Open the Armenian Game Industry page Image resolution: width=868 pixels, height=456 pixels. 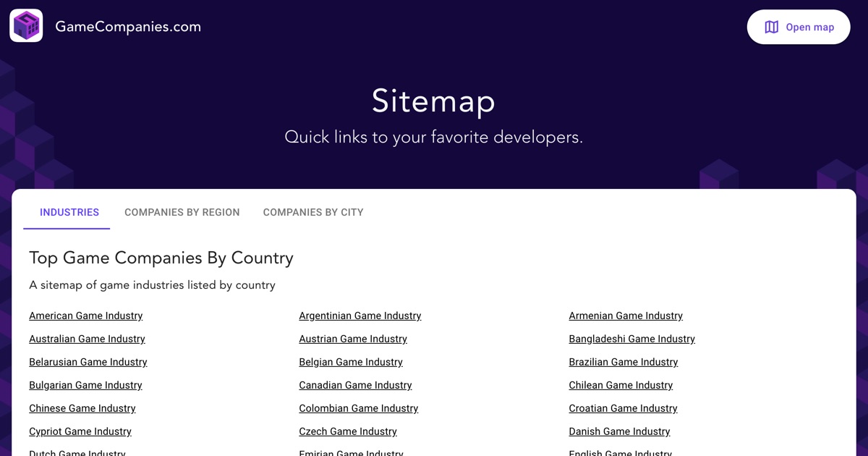(x=626, y=316)
